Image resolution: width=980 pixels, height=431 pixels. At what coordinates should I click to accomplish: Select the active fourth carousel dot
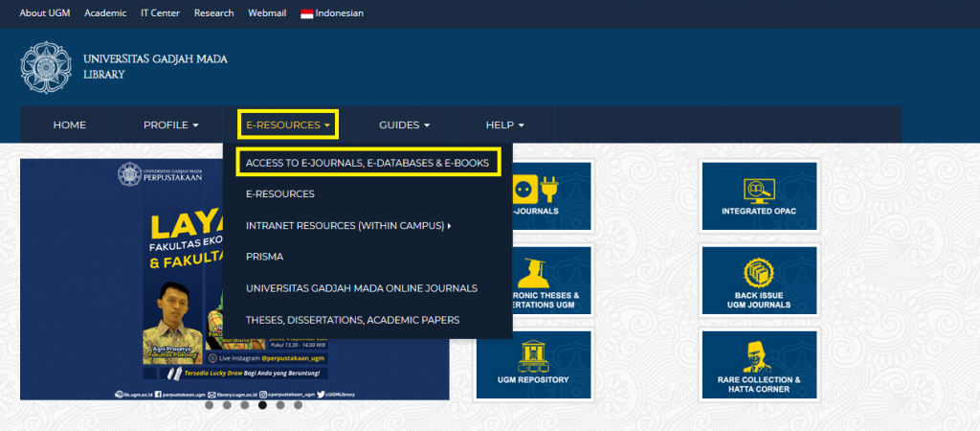262,405
